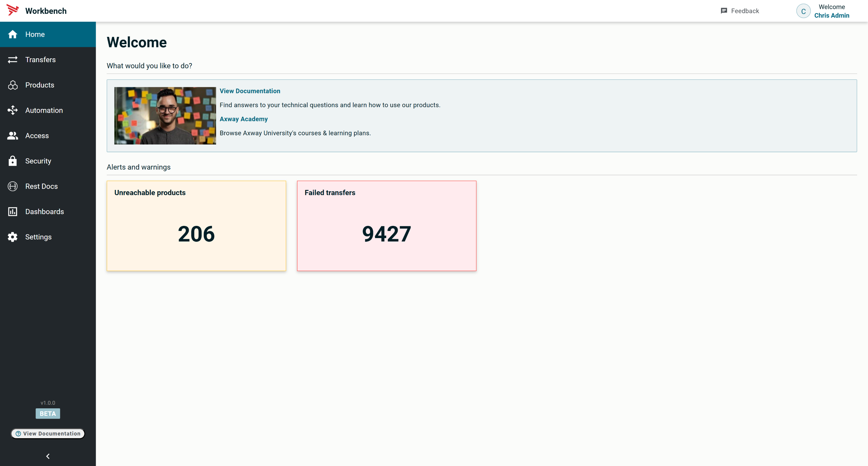Open Chris Admin user menu
868x466 pixels.
point(831,16)
